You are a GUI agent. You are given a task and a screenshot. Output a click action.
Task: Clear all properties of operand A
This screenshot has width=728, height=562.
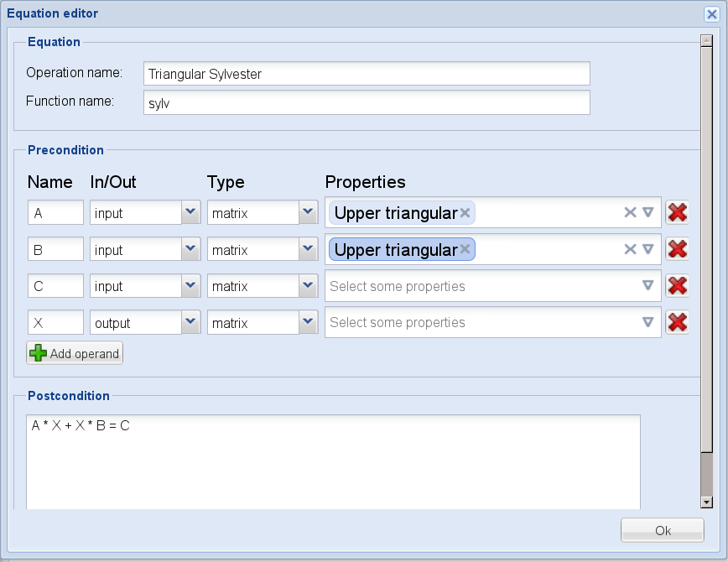pos(630,213)
